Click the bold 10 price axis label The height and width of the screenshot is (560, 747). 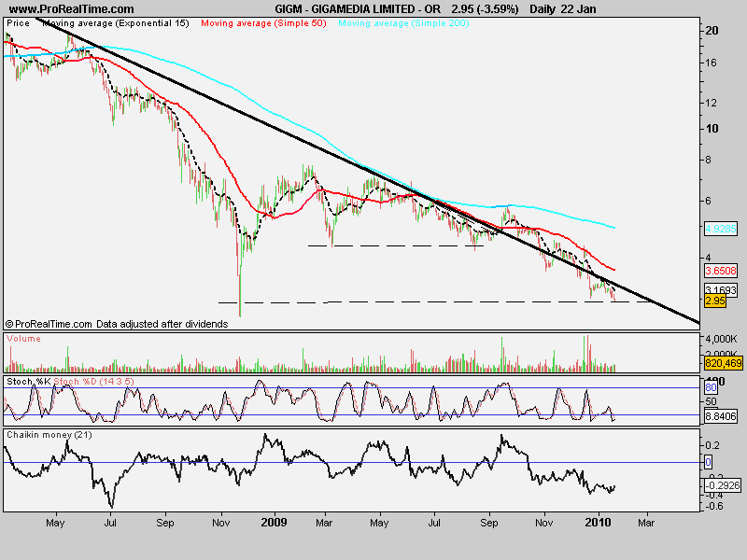(x=712, y=129)
